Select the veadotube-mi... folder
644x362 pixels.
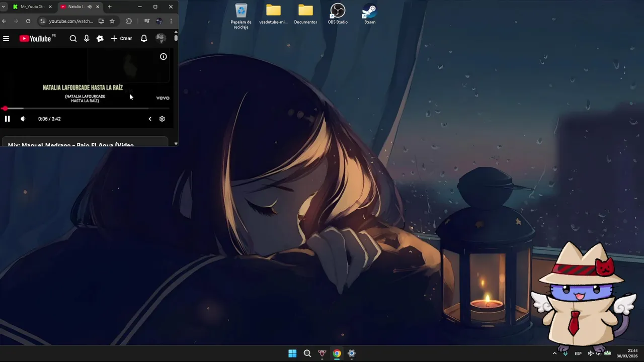point(273,14)
